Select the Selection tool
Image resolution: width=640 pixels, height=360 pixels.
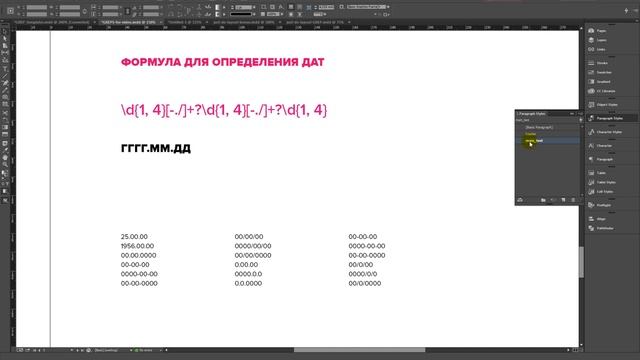5,32
